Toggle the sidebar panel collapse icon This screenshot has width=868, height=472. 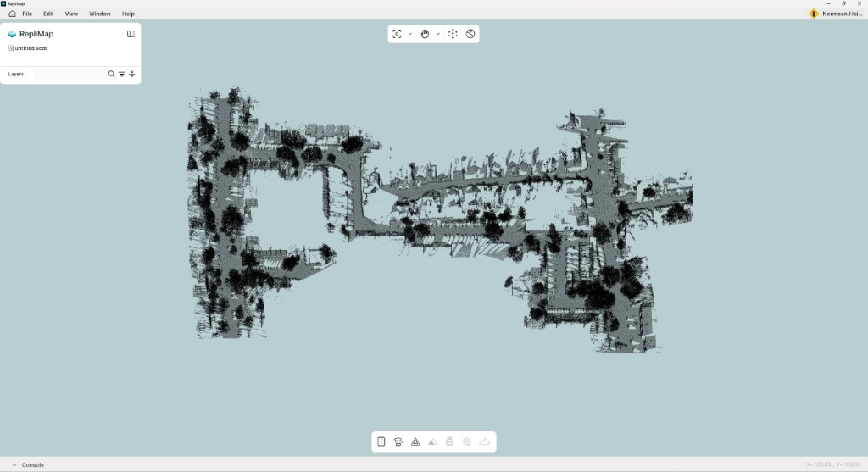131,34
